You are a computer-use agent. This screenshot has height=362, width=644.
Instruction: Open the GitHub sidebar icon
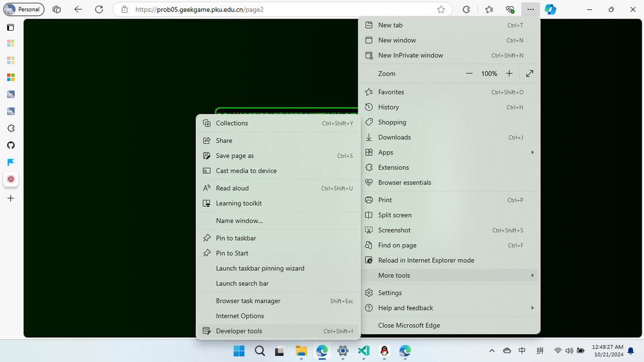[11, 145]
